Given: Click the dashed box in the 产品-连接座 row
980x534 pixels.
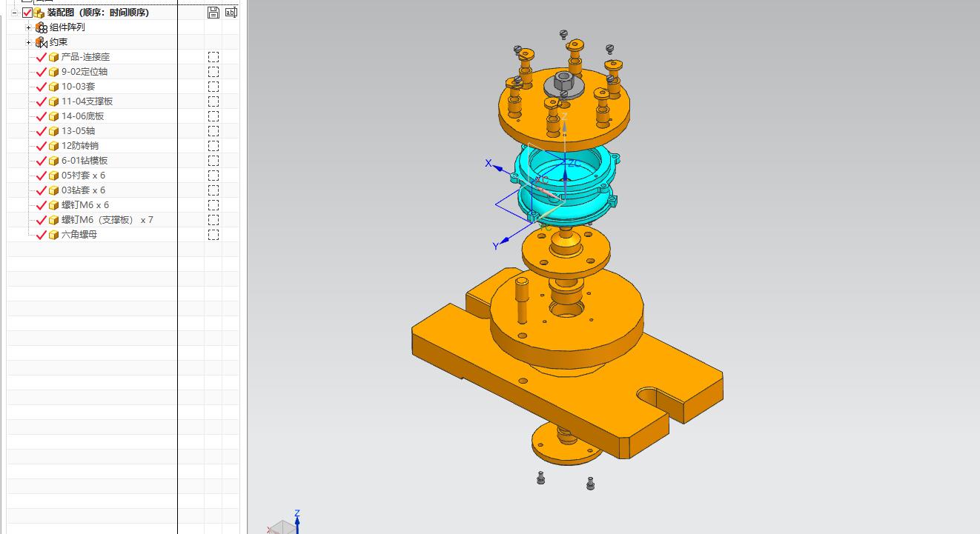Looking at the screenshot, I should [213, 57].
